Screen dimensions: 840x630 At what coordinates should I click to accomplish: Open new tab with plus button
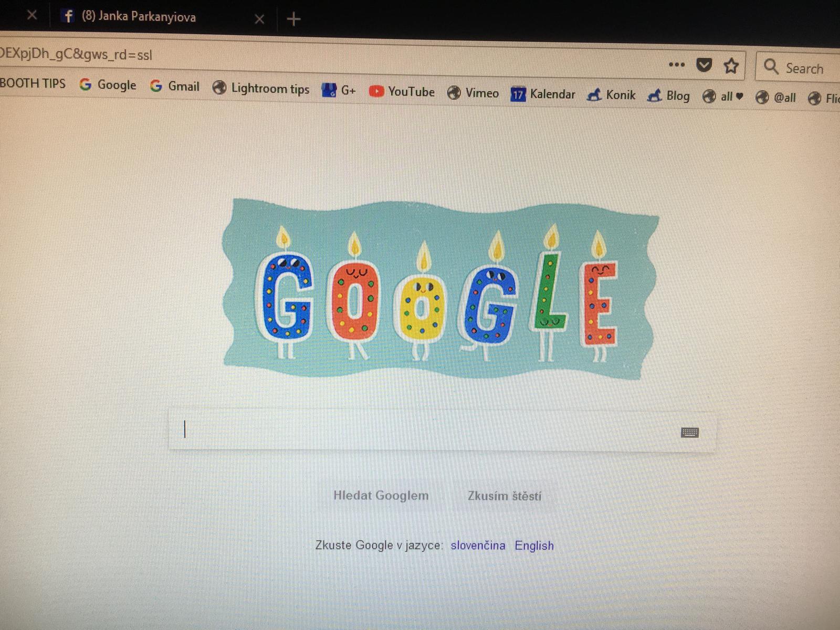[x=294, y=19]
